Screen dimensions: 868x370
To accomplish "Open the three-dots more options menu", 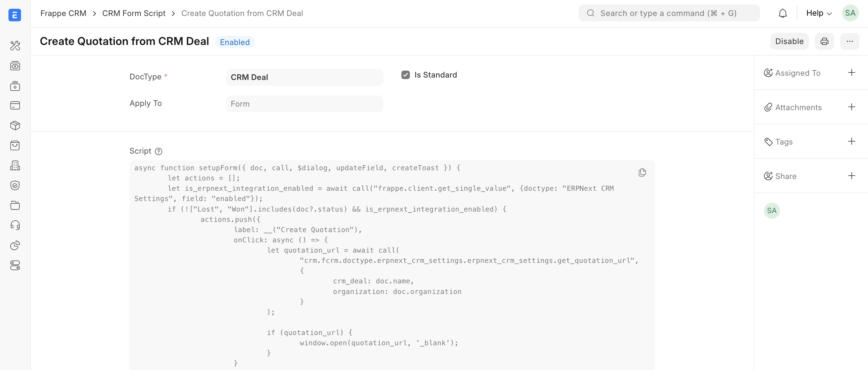I will click(850, 41).
